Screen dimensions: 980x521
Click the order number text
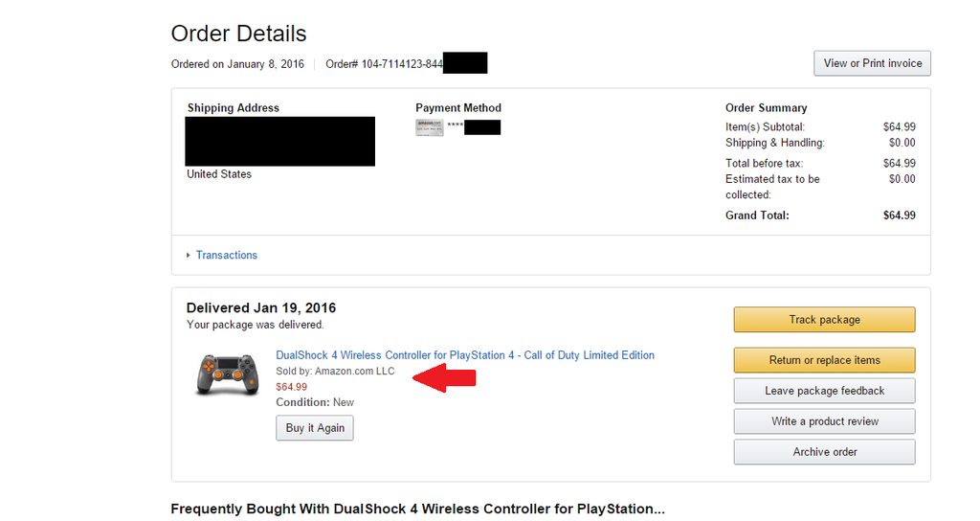[x=385, y=64]
